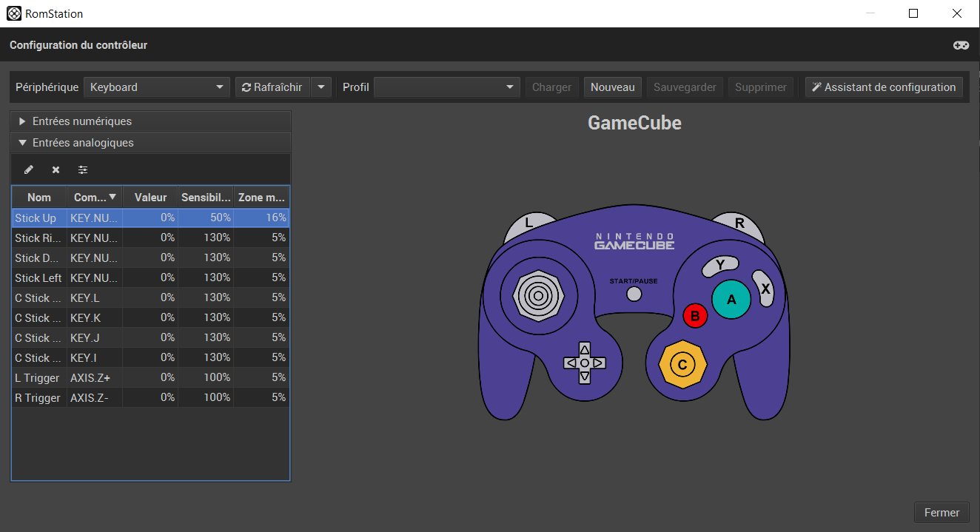Click the green A button on controller
The height and width of the screenshot is (532, 980).
(731, 300)
